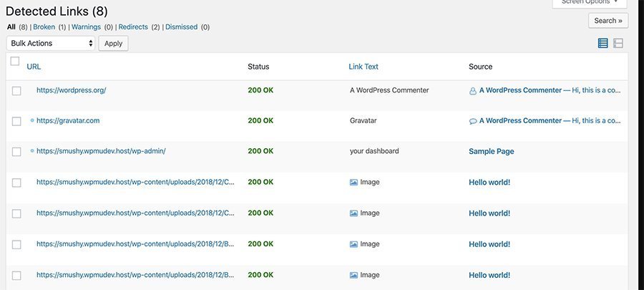The image size is (644, 290).
Task: Click the 200 OK status for gravatar.com
Action: pyautogui.click(x=260, y=120)
